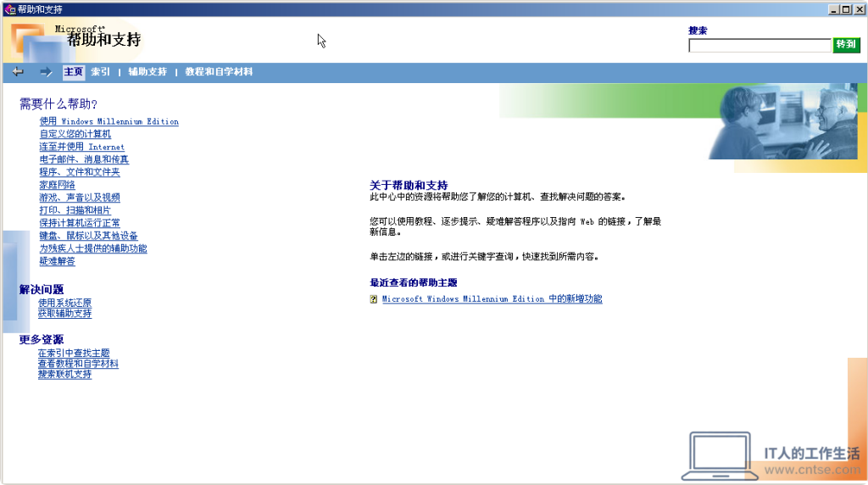
Task: Click the forward arrow navigation icon
Action: [x=46, y=72]
